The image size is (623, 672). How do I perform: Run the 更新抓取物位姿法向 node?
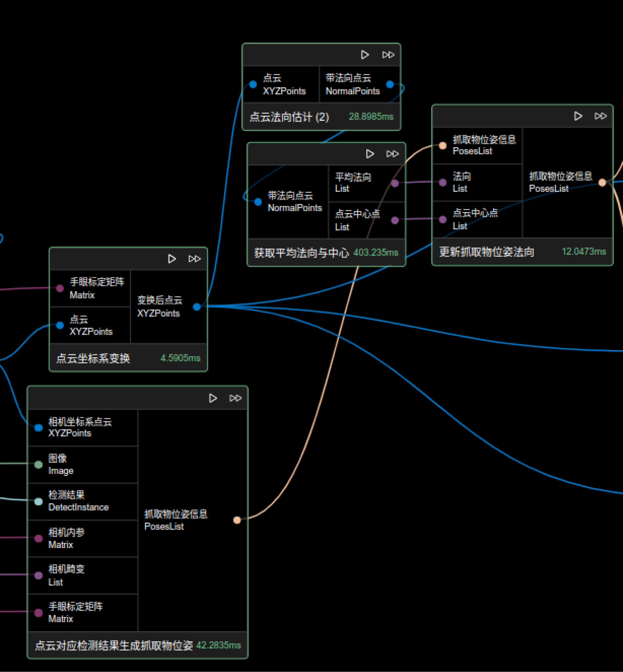point(578,116)
